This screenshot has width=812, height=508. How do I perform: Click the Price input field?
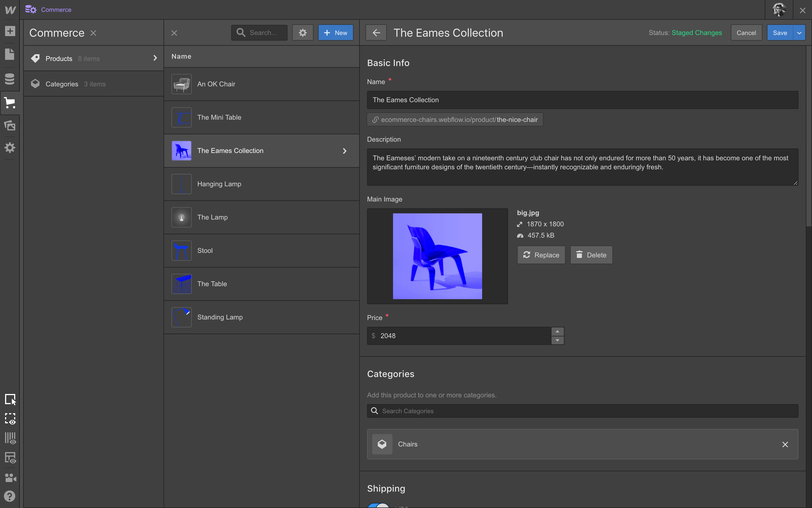(x=459, y=336)
